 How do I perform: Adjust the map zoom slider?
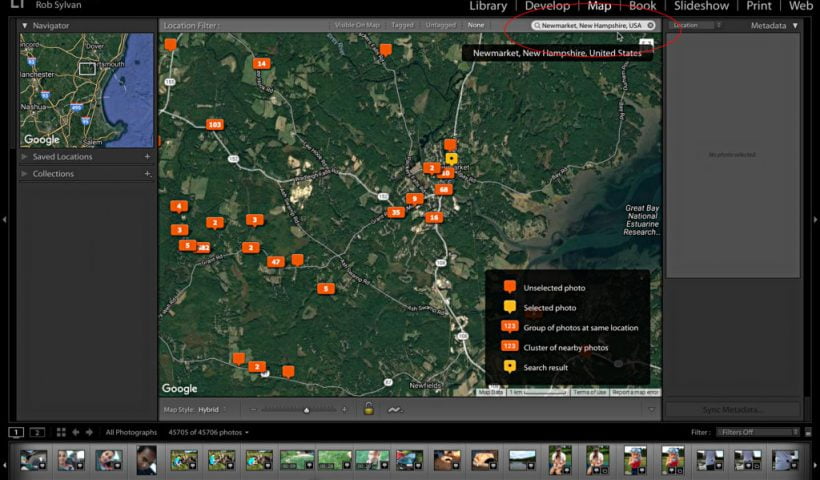(x=306, y=410)
